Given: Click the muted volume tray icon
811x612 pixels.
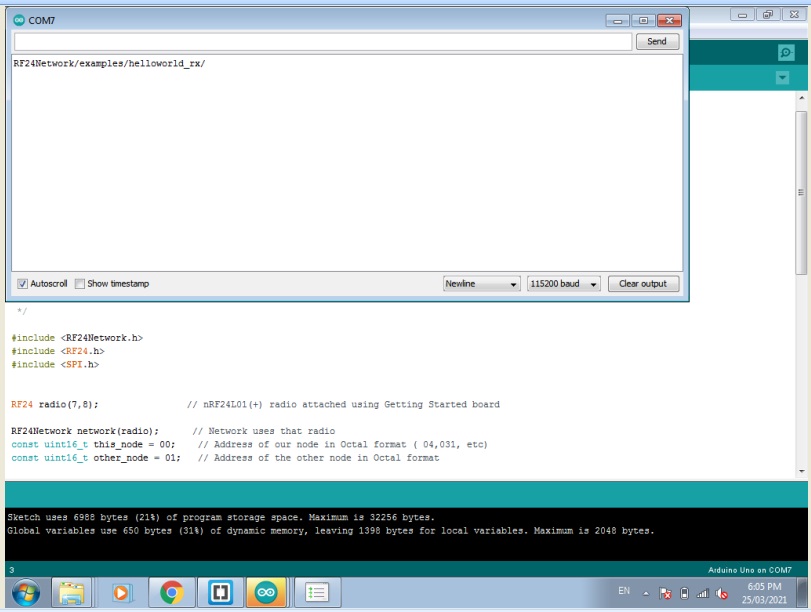Looking at the screenshot, I should coord(722,593).
